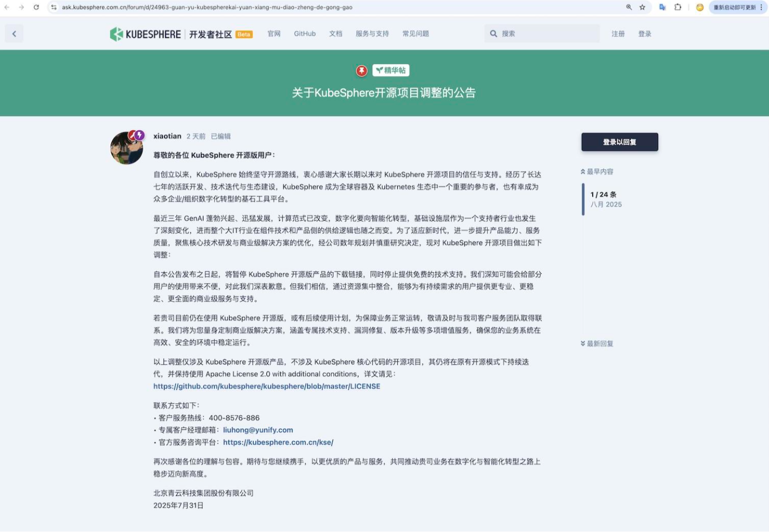Open Chrome's three-dot menu

pos(761,7)
